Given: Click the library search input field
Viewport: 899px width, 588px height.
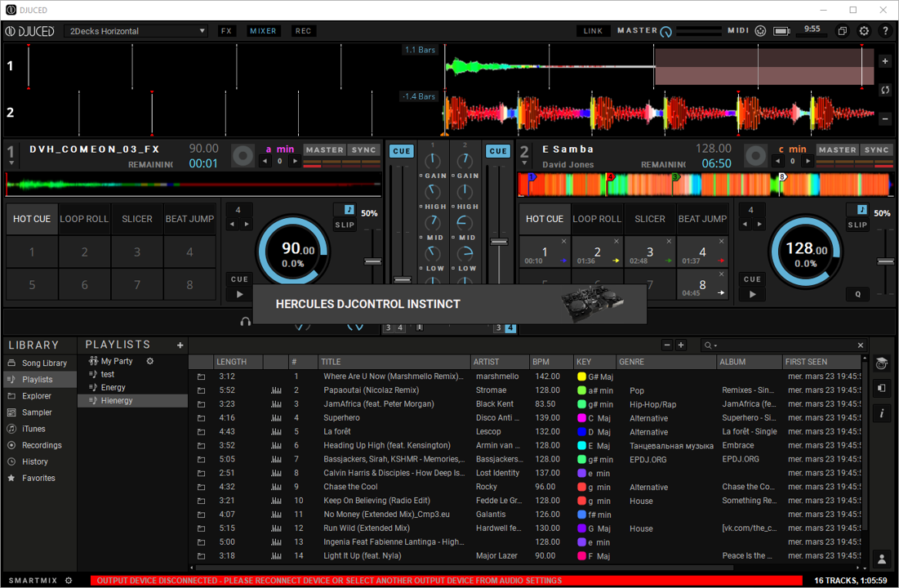Looking at the screenshot, I should [x=784, y=345].
